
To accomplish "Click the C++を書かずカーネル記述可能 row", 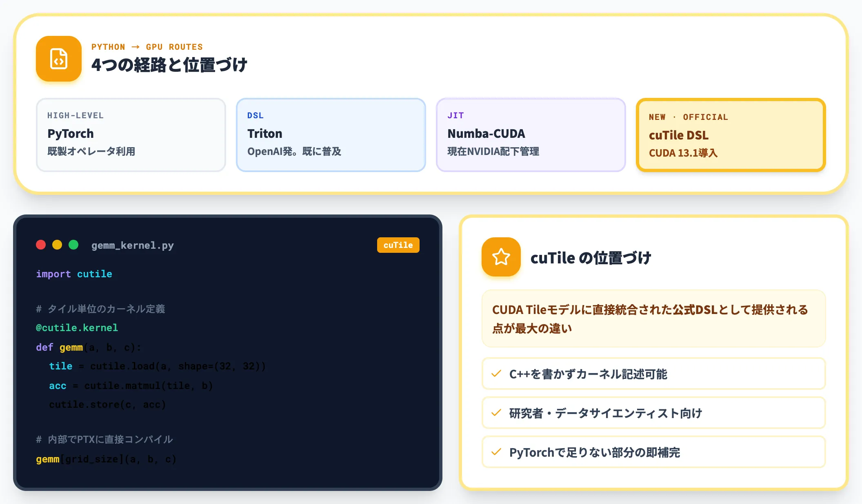I will point(654,374).
